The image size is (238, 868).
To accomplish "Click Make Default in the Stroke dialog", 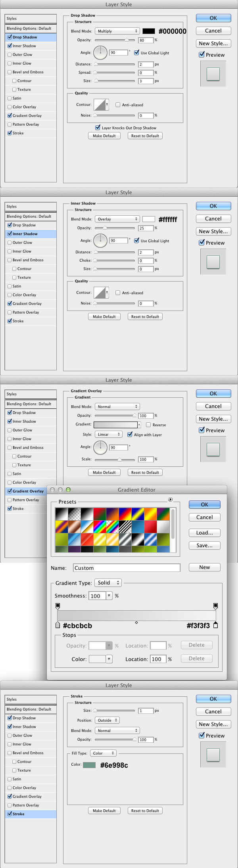I will [x=104, y=811].
